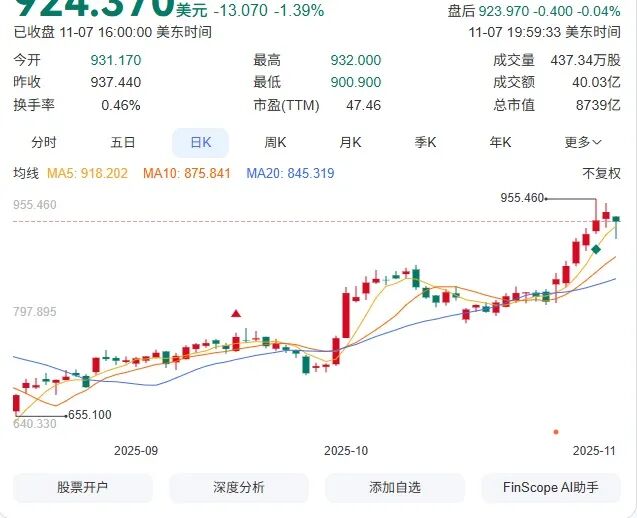Open the FinScope AI助手 assistant

553,488
